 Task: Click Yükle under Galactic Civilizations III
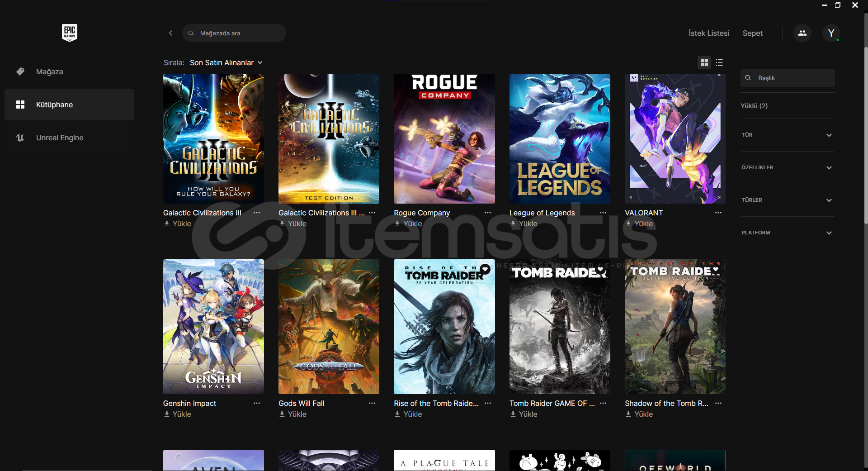point(177,224)
